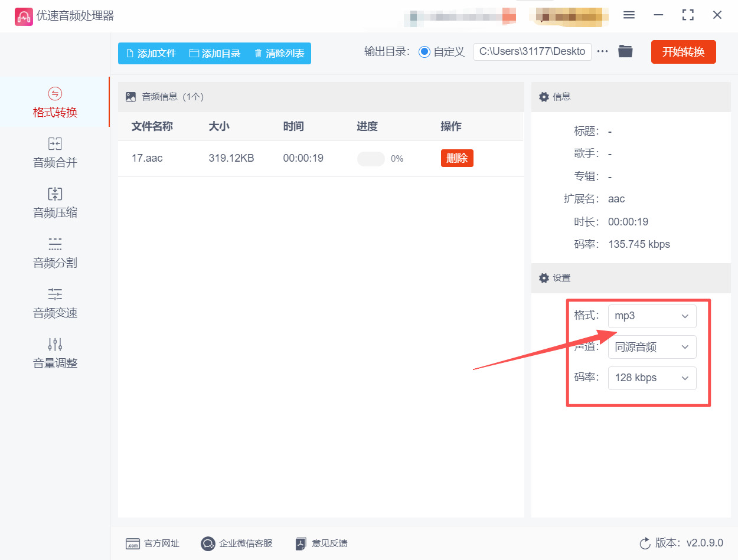The width and height of the screenshot is (738, 560).
Task: Open the 音频合并 audio merge tool
Action: pyautogui.click(x=55, y=161)
